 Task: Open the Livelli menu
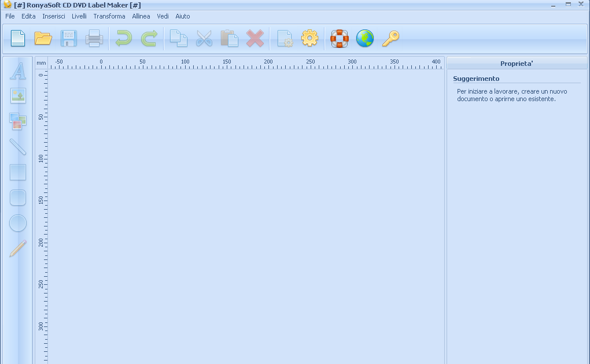pos(79,16)
